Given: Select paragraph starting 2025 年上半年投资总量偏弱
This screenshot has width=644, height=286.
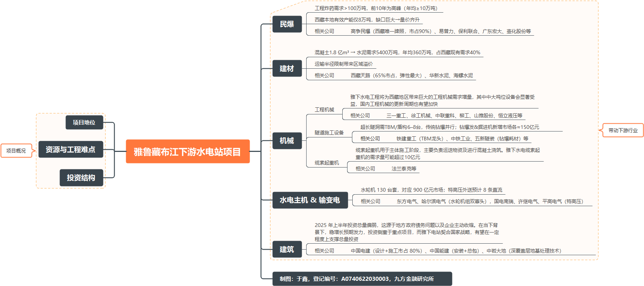Looking at the screenshot, I should tap(407, 232).
